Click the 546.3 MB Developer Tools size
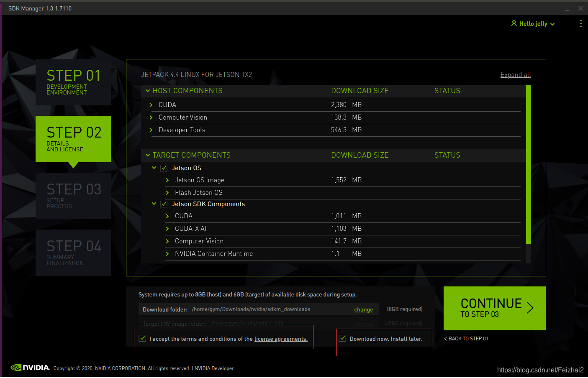Screen dimensions: 588x378 pyautogui.click(x=346, y=130)
